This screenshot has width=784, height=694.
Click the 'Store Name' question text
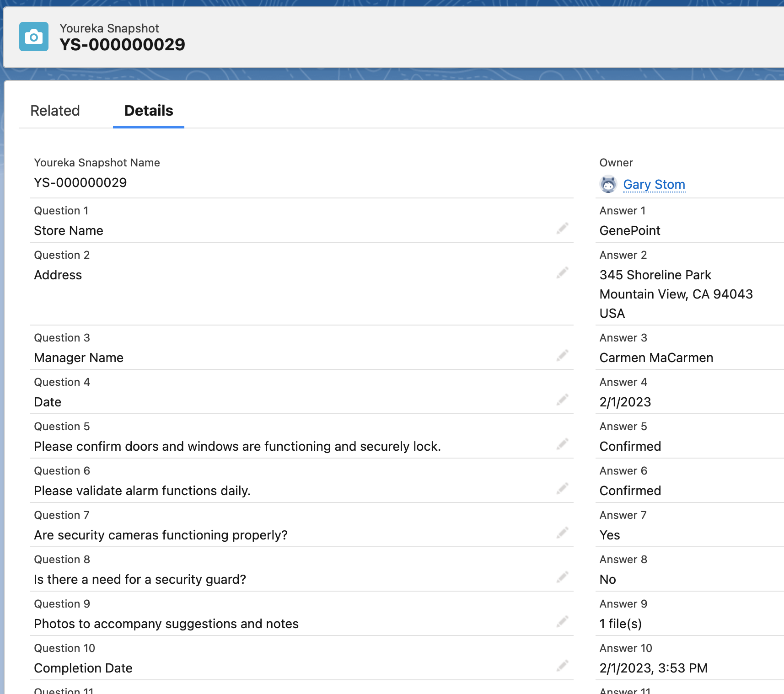tap(69, 231)
